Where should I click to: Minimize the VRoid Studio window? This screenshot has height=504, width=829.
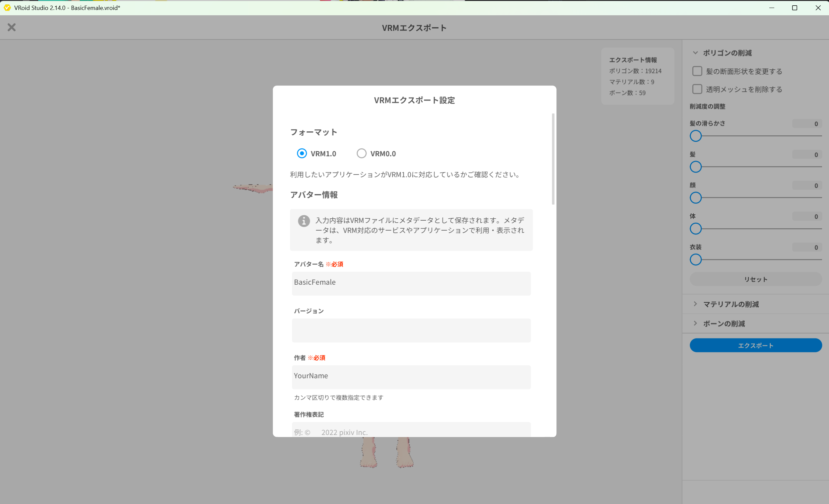tap(772, 7)
